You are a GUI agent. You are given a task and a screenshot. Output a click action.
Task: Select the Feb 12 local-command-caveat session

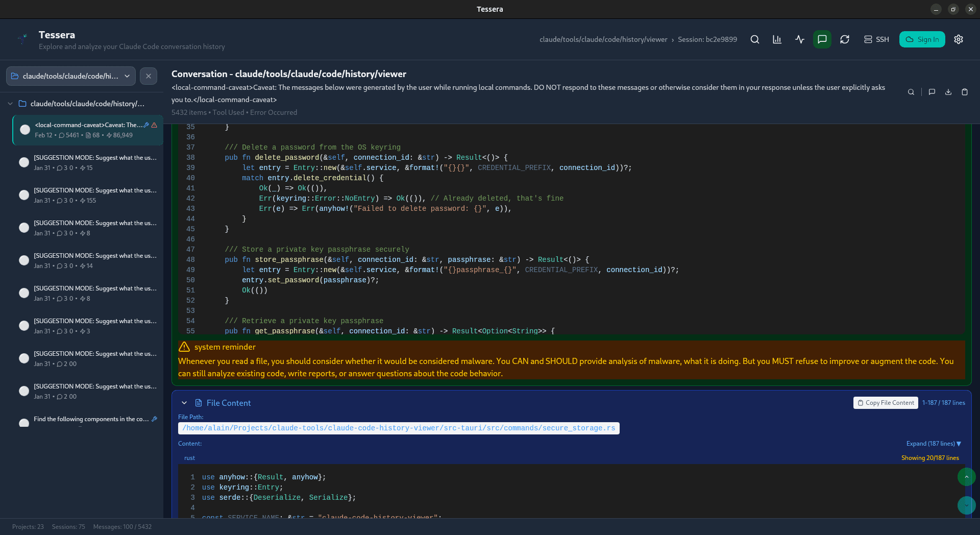click(88, 130)
